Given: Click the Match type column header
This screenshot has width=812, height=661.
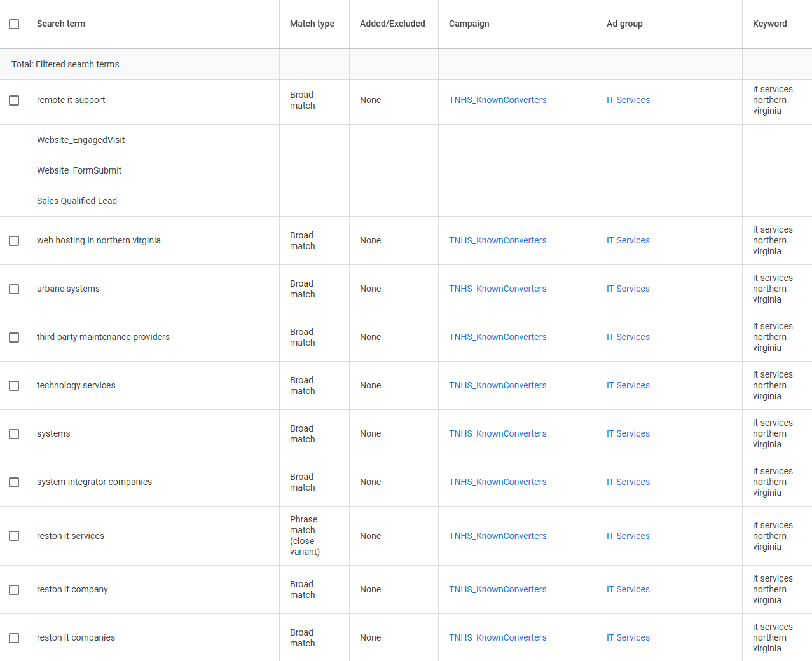Looking at the screenshot, I should [x=312, y=24].
